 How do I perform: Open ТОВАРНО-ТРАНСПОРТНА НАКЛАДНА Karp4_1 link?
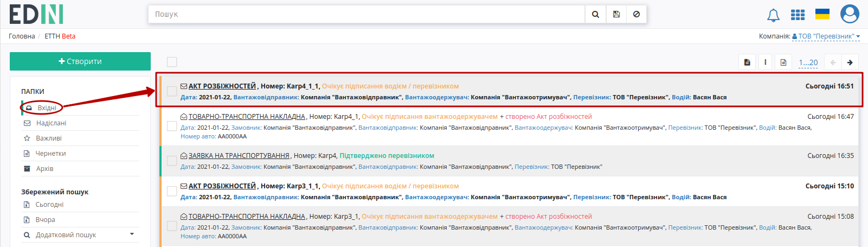247,117
